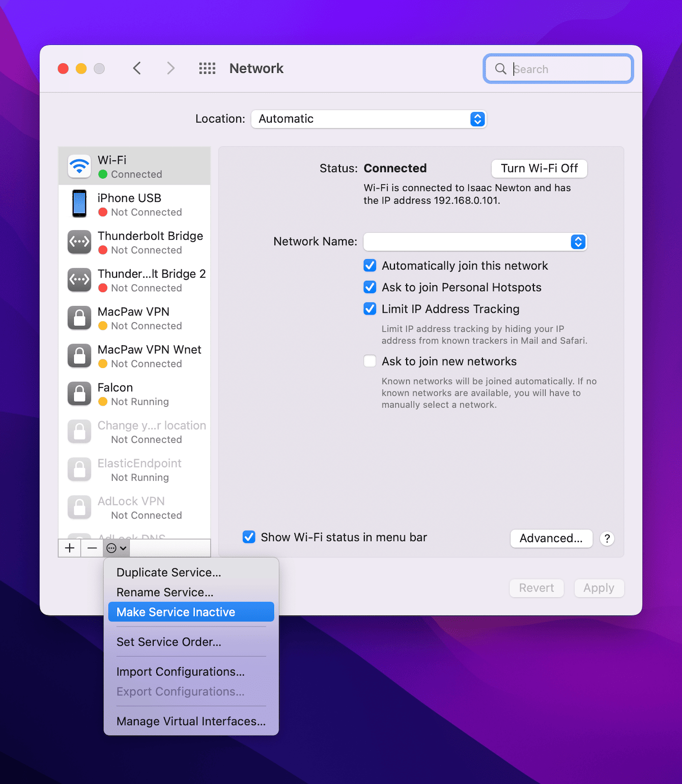Select Rename Service in the context menu
Viewport: 682px width, 784px height.
click(163, 592)
